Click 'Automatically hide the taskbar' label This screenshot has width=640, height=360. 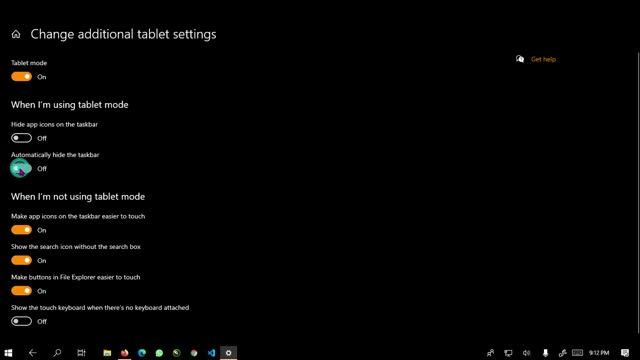pos(55,155)
